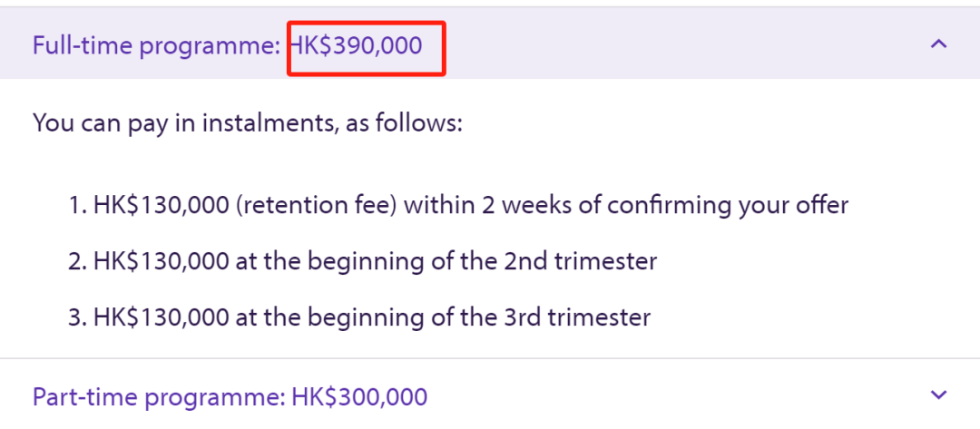Screen dimensions: 980x429
Task: Expand the Part-time programme chevron arrow
Action: click(x=939, y=395)
